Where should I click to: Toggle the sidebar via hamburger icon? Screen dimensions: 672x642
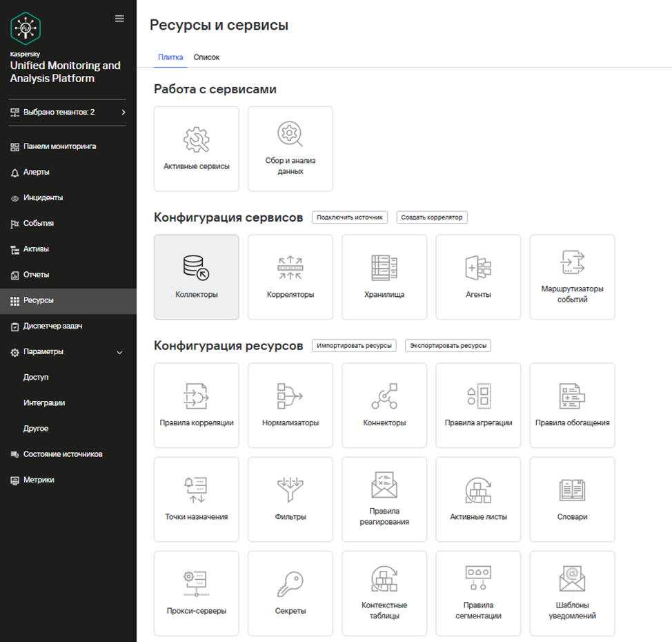tap(119, 18)
